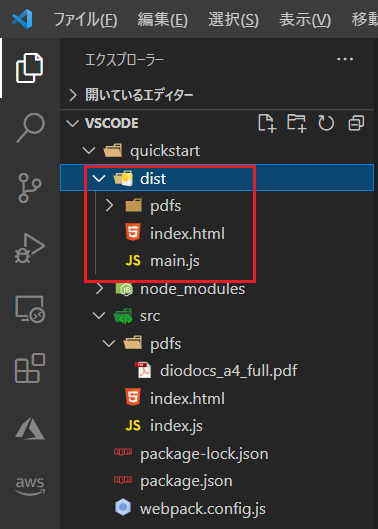Open index.js in src folder

(176, 426)
